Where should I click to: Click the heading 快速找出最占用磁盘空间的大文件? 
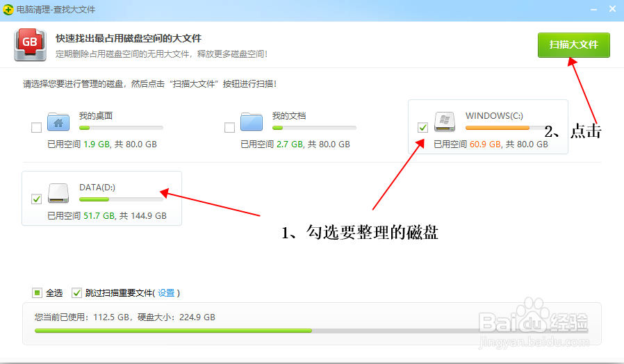pos(129,39)
